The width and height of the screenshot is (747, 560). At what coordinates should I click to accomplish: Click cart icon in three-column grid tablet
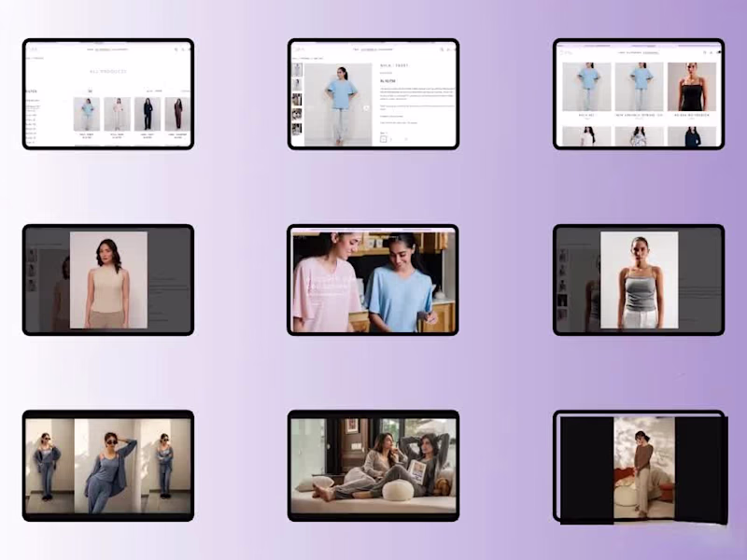718,52
